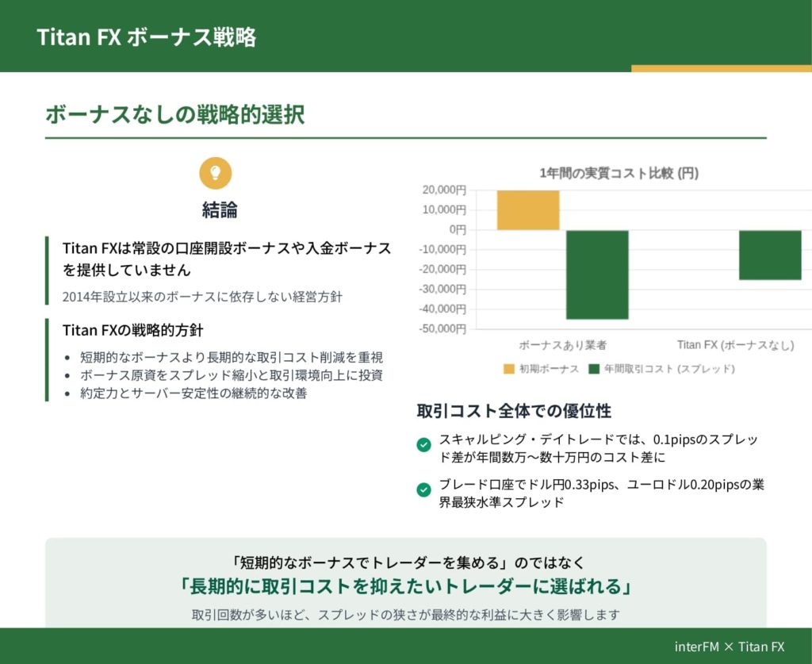Click the green checkmark beside ブレード口座 text
812x664 pixels.
point(423,489)
